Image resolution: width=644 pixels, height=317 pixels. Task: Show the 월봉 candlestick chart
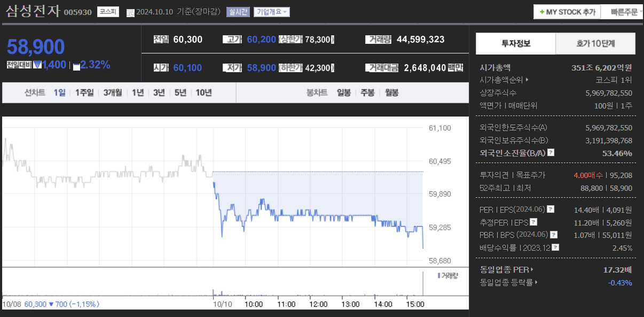(392, 92)
